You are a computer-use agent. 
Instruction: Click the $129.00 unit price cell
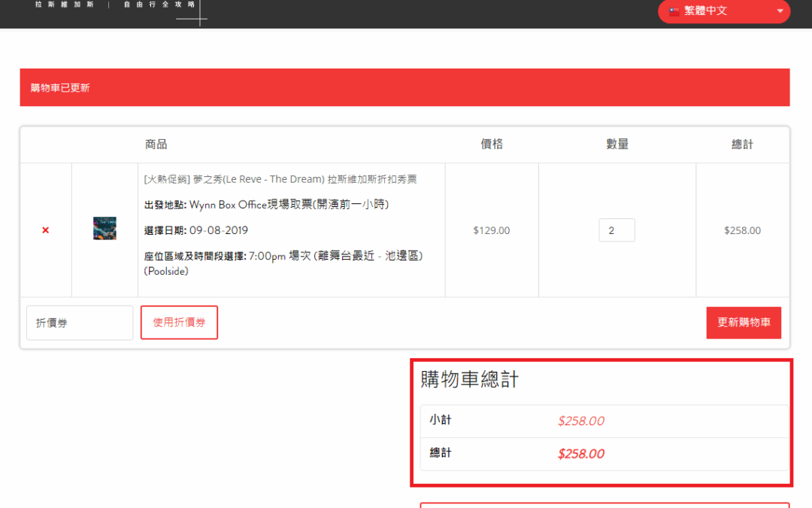pos(492,230)
